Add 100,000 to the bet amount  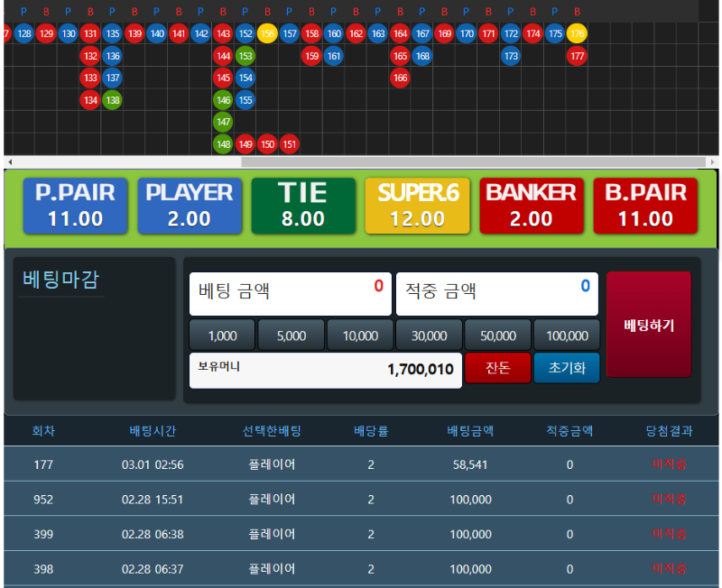[x=567, y=335]
